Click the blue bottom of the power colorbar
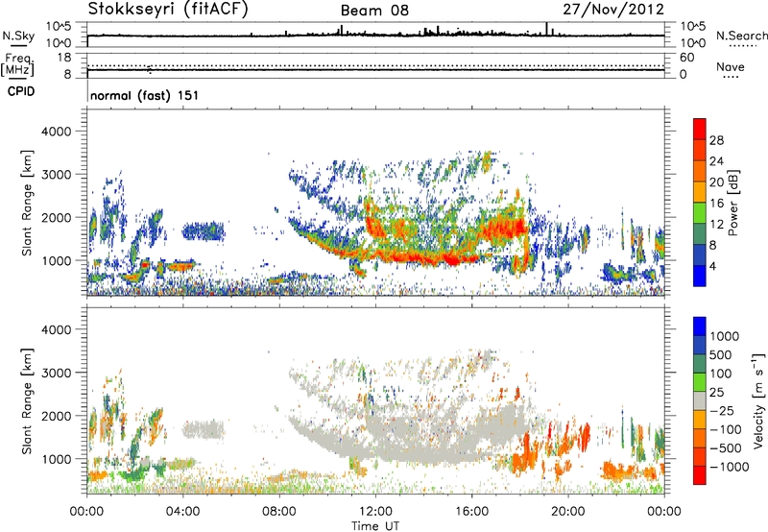This screenshot has width=768, height=532. (700, 276)
